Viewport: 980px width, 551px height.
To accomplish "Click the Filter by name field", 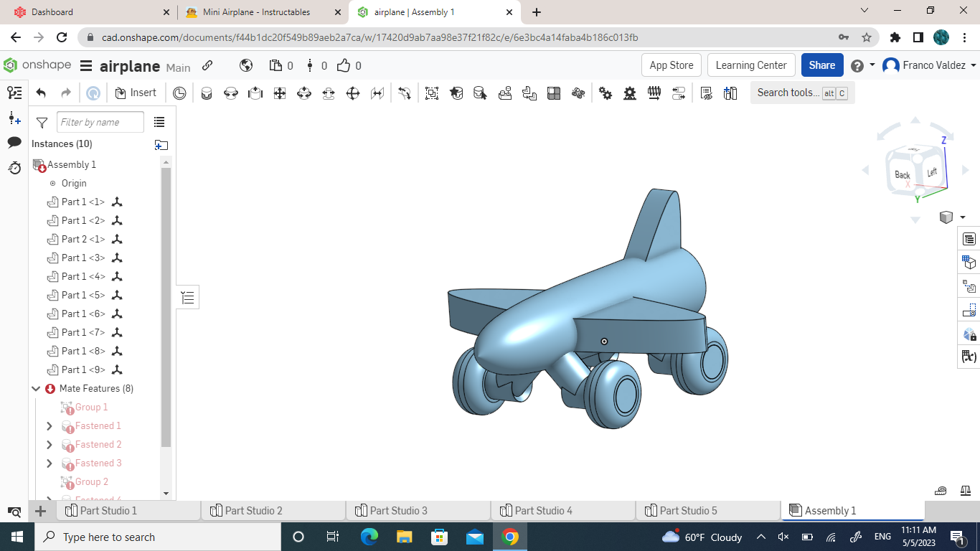I will pyautogui.click(x=100, y=122).
